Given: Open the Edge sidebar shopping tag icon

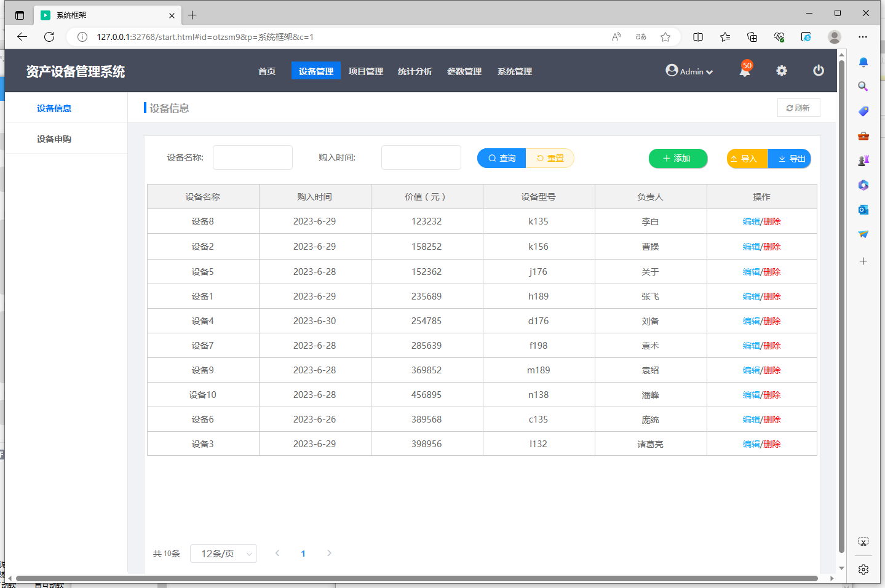Looking at the screenshot, I should pos(863,111).
